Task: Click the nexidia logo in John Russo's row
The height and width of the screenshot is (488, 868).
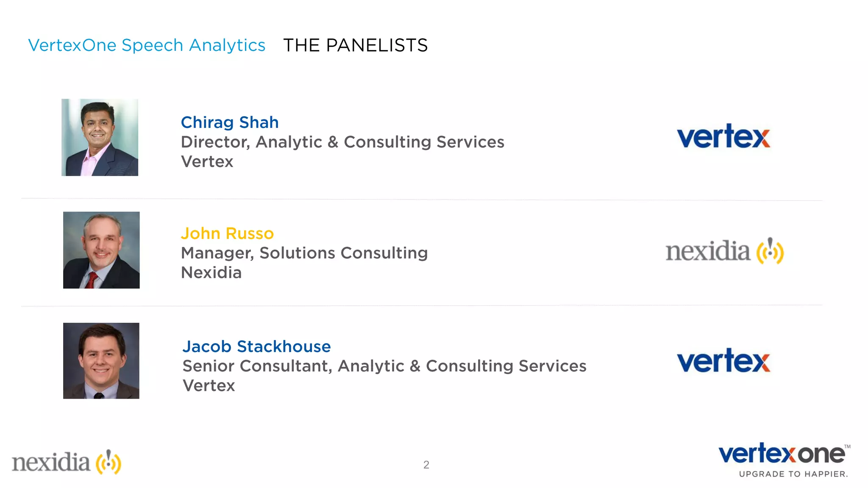Action: (724, 251)
